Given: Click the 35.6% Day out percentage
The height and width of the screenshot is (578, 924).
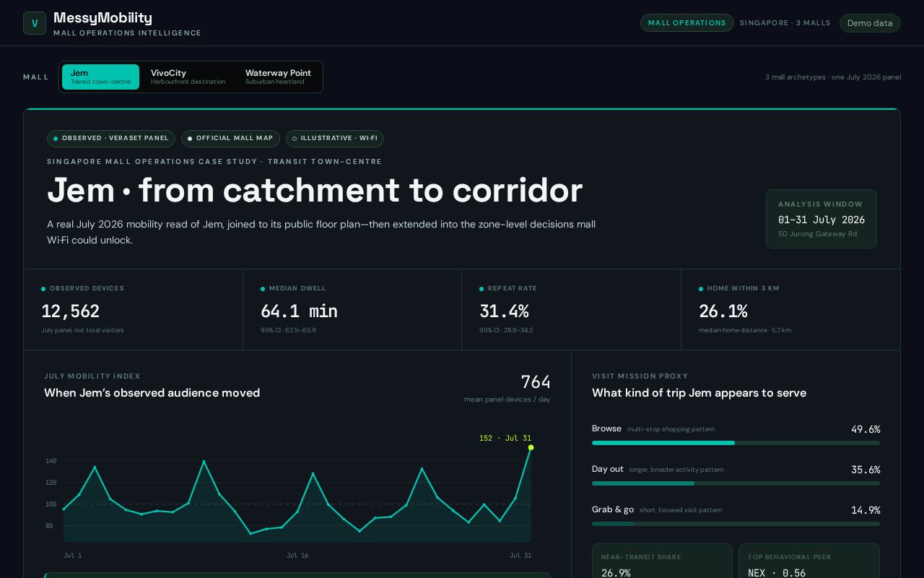Looking at the screenshot, I should [x=866, y=470].
